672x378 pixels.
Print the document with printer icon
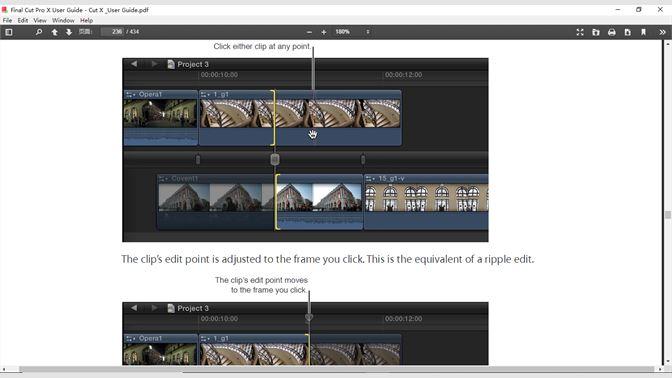[612, 32]
